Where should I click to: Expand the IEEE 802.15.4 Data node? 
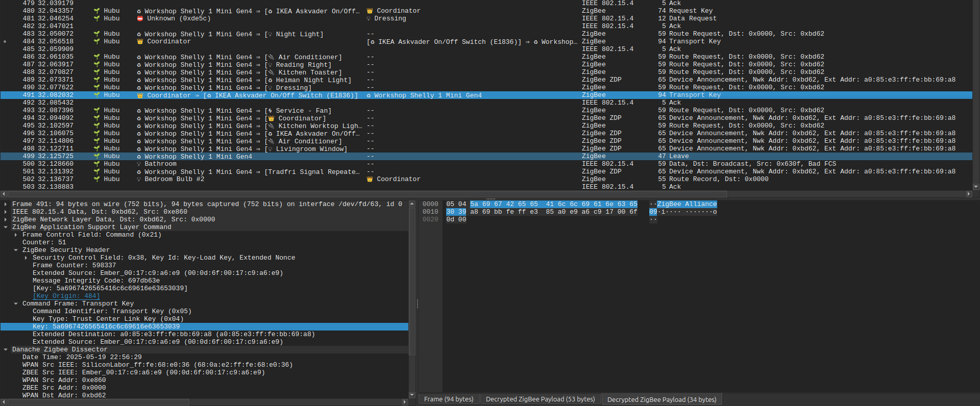point(6,212)
